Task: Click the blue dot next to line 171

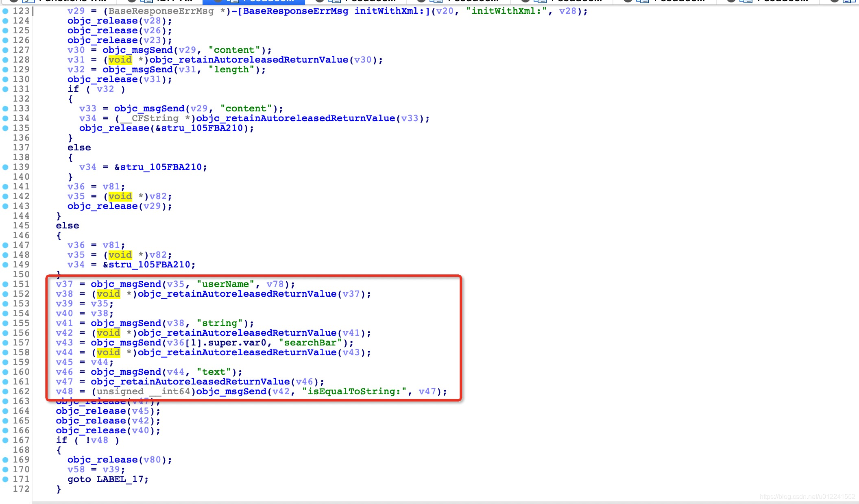Action: pyautogui.click(x=5, y=479)
